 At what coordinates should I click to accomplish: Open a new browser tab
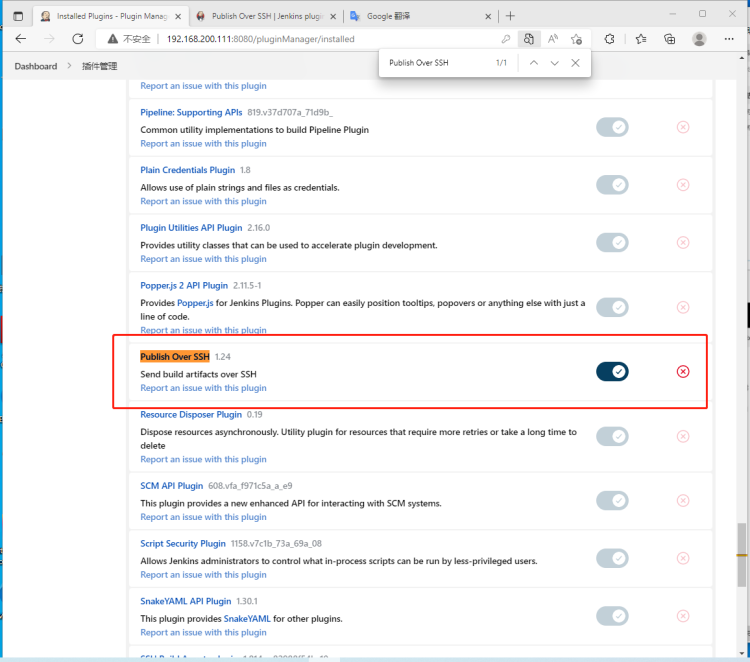coord(510,16)
